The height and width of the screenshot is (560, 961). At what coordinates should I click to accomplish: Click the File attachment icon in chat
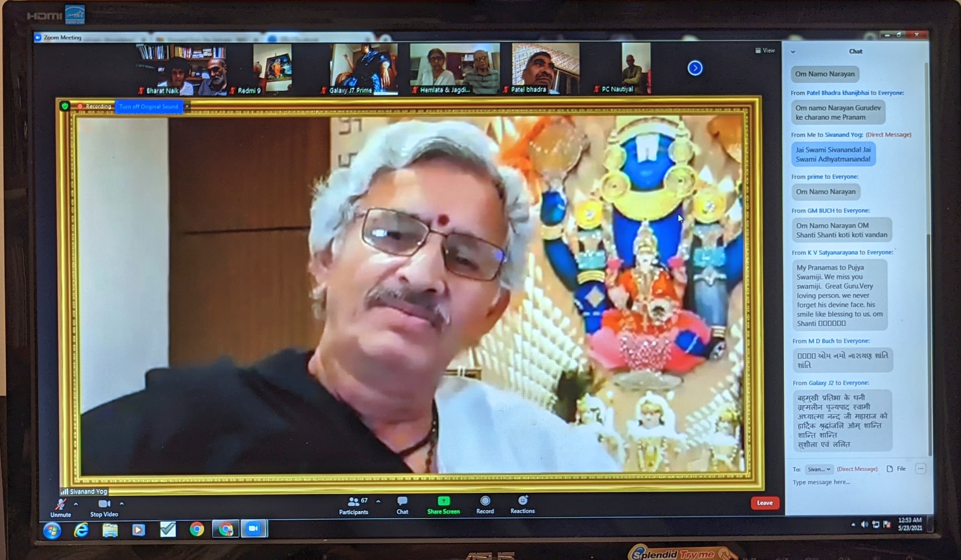pyautogui.click(x=890, y=469)
